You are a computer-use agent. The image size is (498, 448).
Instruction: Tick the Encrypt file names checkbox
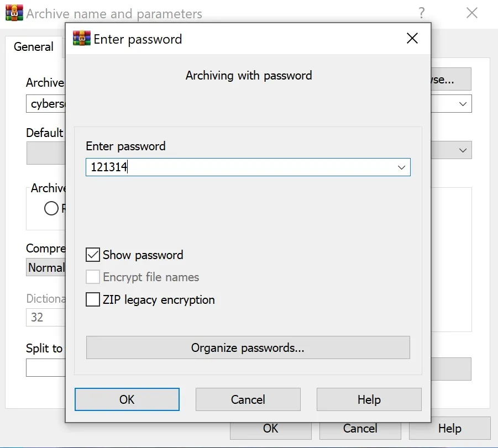coord(93,277)
